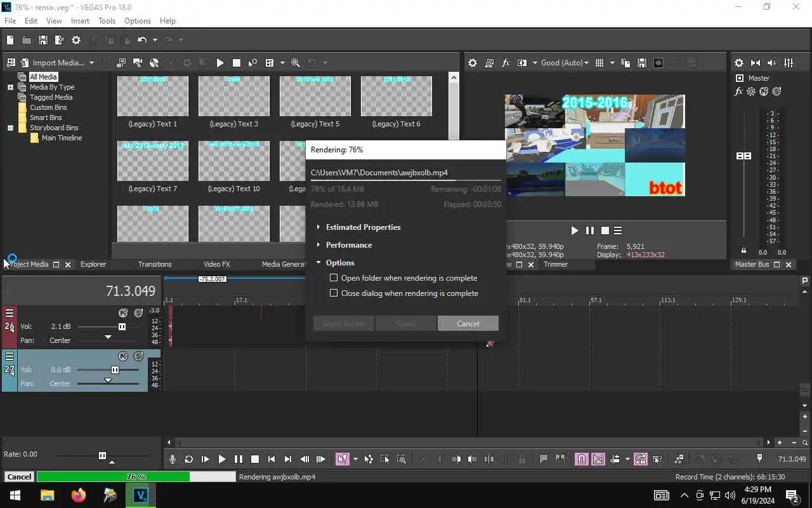The width and height of the screenshot is (812, 508).
Task: Mute track 26
Action: coord(124,312)
